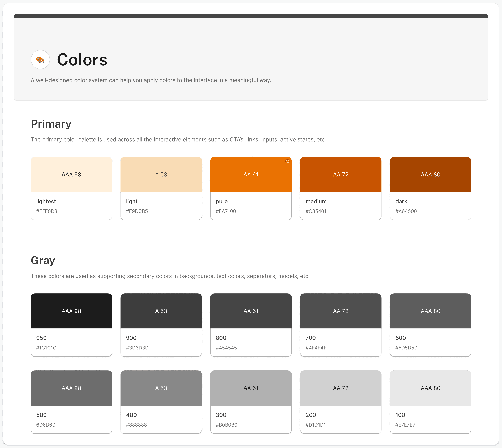Click the '500' gray shade label
502x448 pixels.
(x=41, y=415)
